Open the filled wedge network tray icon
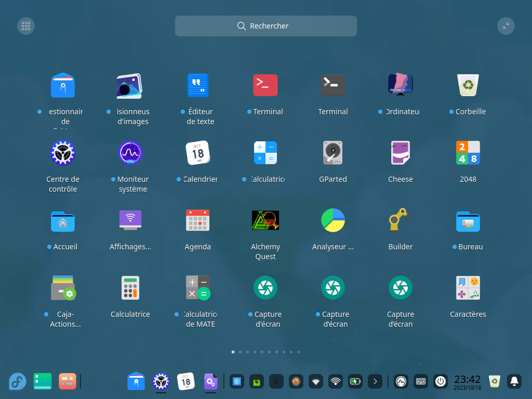 pyautogui.click(x=315, y=382)
